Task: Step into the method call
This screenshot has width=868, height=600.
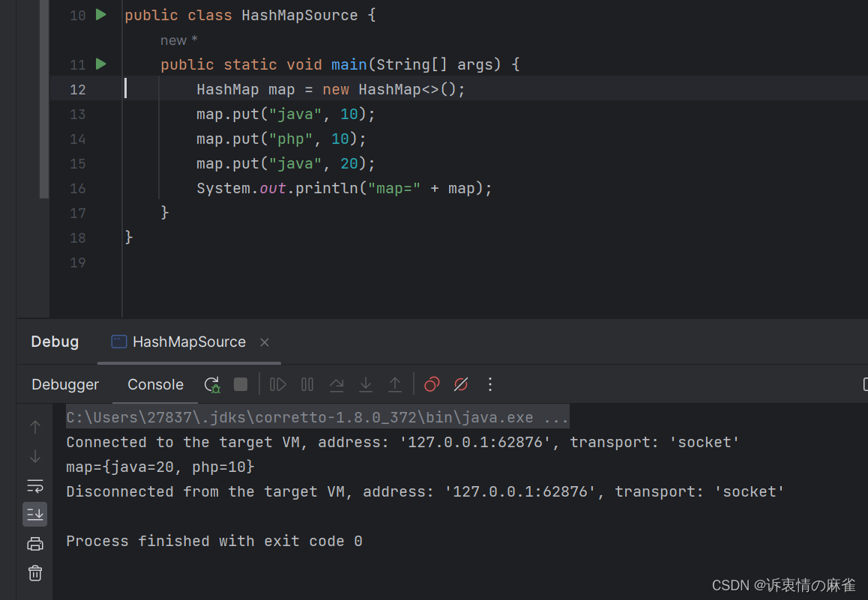Action: coord(365,384)
